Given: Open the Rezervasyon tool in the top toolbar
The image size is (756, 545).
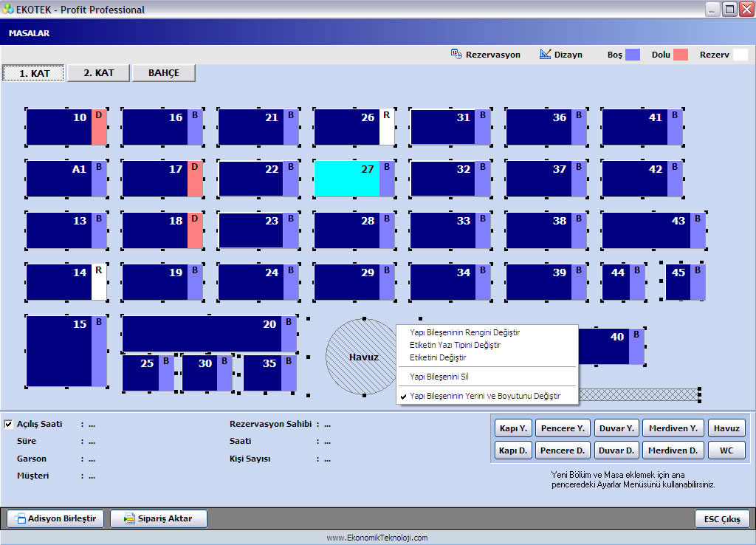Looking at the screenshot, I should coord(486,55).
